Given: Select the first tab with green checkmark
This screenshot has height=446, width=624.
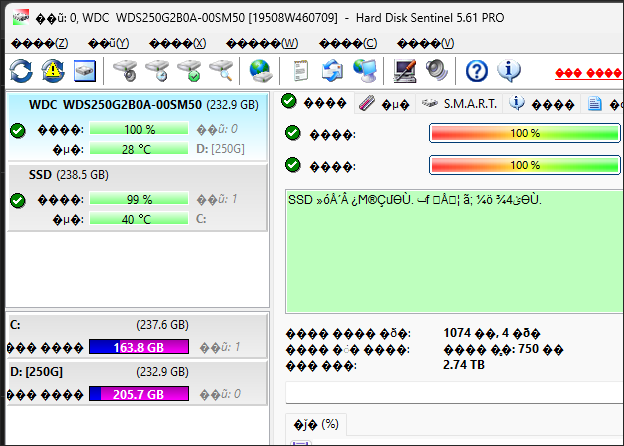Looking at the screenshot, I should (x=314, y=103).
